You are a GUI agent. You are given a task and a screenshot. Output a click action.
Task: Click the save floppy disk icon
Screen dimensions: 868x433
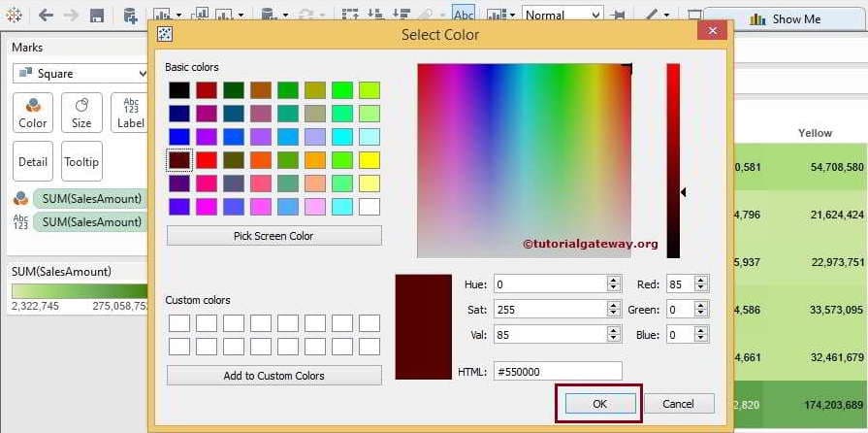(x=97, y=15)
